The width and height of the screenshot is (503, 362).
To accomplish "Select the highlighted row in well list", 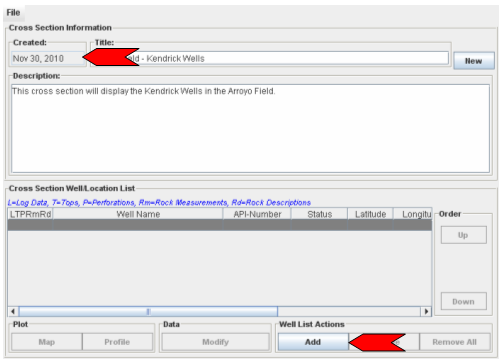I will [x=220, y=225].
